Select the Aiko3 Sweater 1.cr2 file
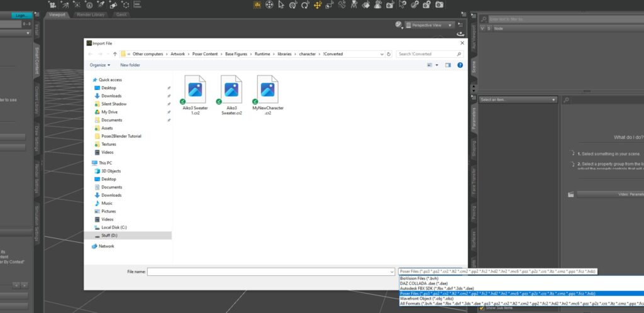 click(x=195, y=95)
